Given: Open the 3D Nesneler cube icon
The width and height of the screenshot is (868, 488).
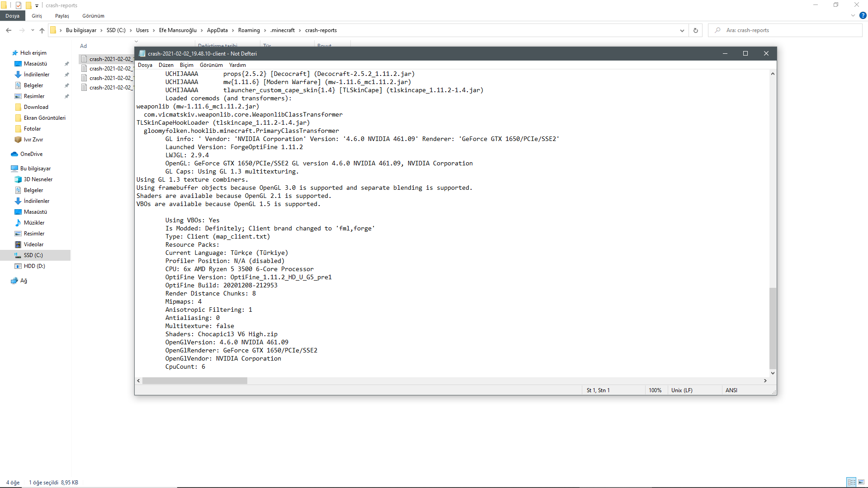Looking at the screenshot, I should 18,179.
